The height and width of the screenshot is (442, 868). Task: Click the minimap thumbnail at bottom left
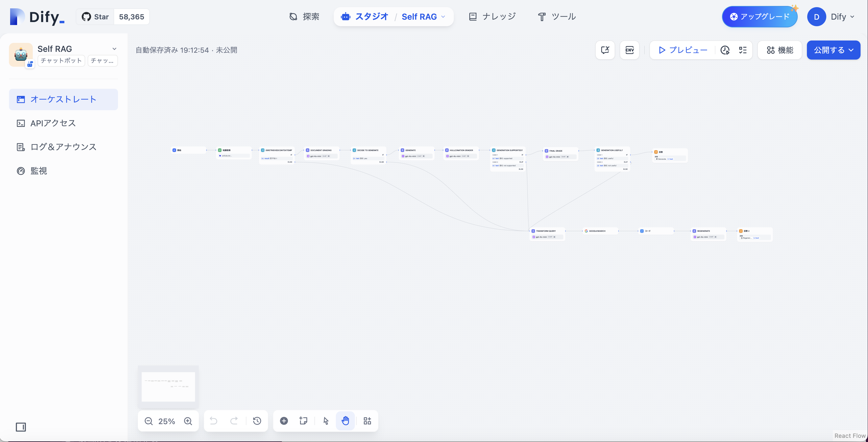pyautogui.click(x=168, y=387)
